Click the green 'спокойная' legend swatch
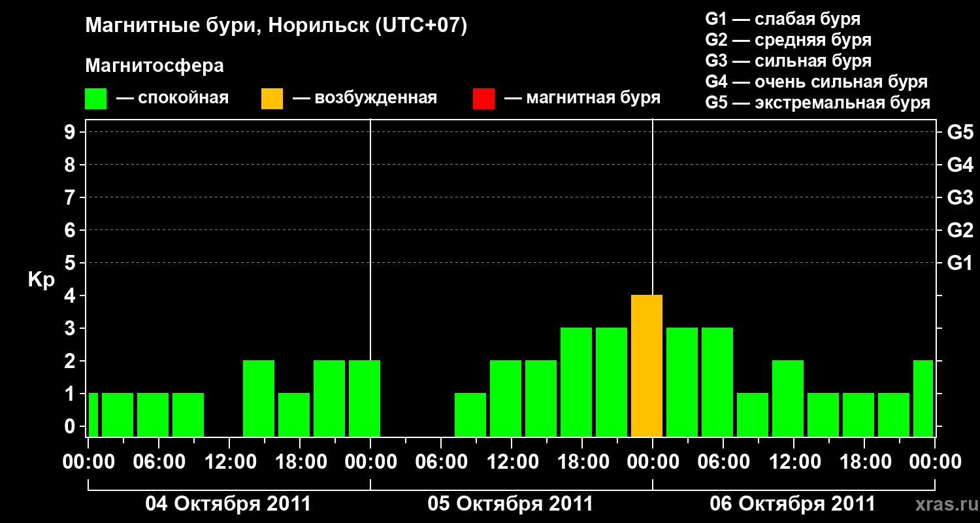The width and height of the screenshot is (980, 523). point(95,99)
